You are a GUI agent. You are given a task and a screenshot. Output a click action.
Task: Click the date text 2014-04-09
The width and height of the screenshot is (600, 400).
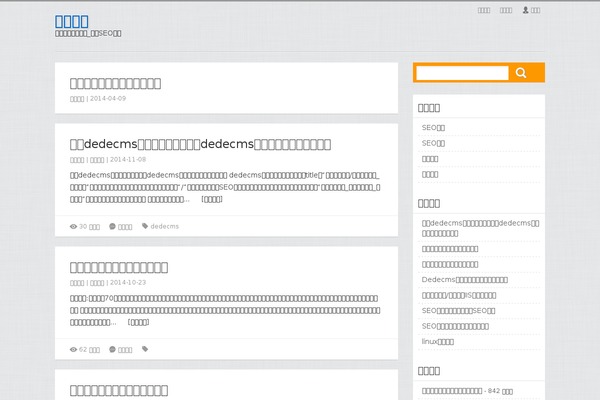(108, 98)
